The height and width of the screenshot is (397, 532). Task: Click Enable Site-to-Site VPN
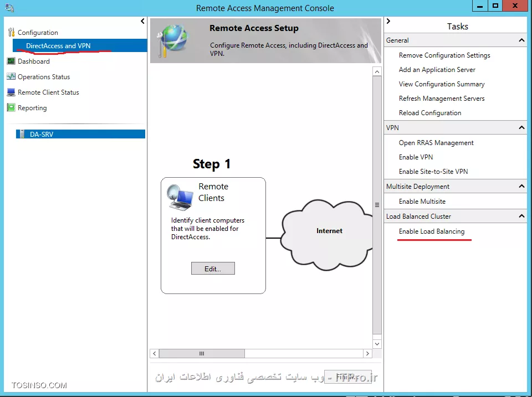click(x=433, y=172)
